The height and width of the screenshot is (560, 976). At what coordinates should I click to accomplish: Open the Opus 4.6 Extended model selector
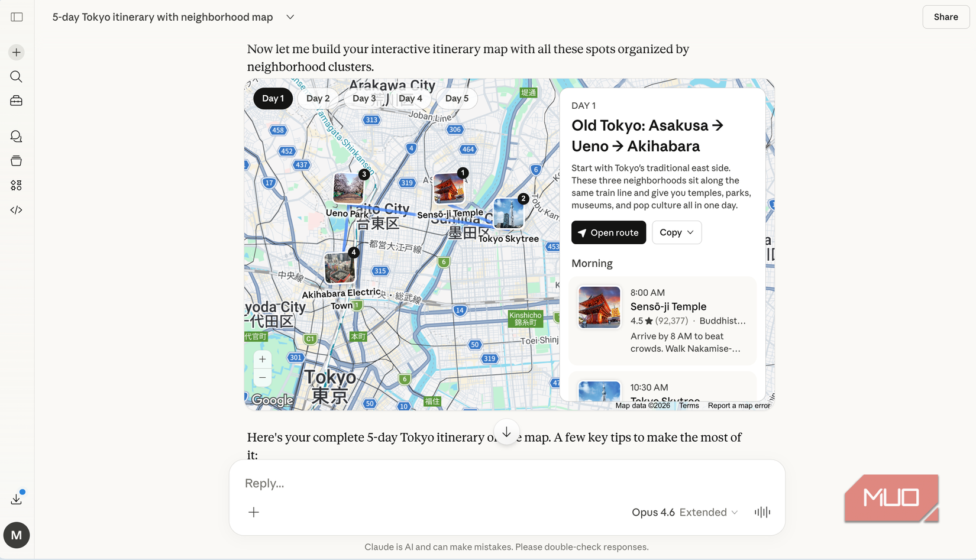click(x=684, y=512)
